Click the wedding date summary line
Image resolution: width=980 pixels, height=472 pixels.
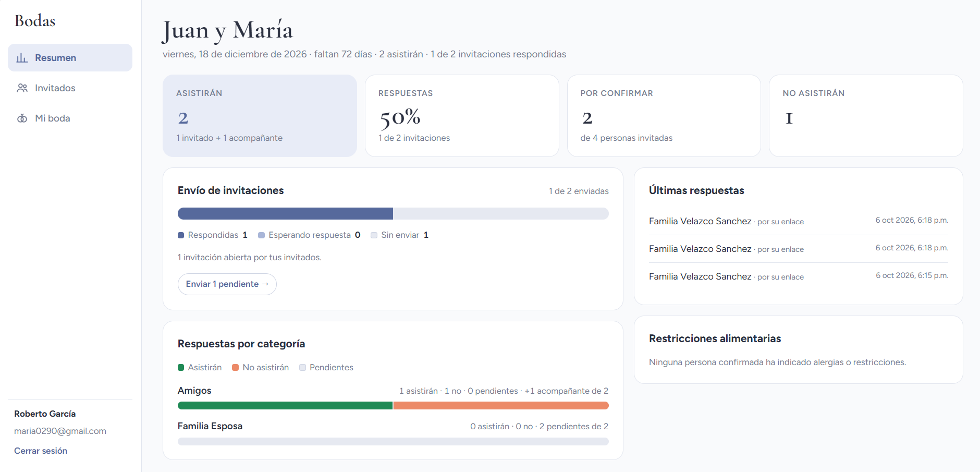(364, 54)
